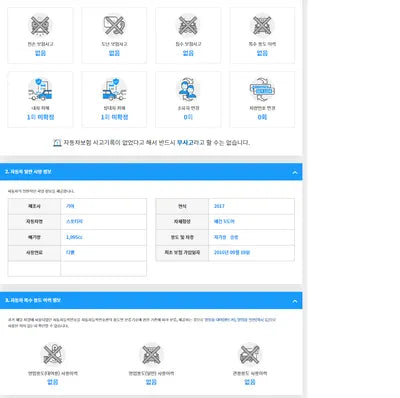The image size is (400, 398).
Task: Click the flood accident (침수 보험사고) icon
Action: coord(188,25)
